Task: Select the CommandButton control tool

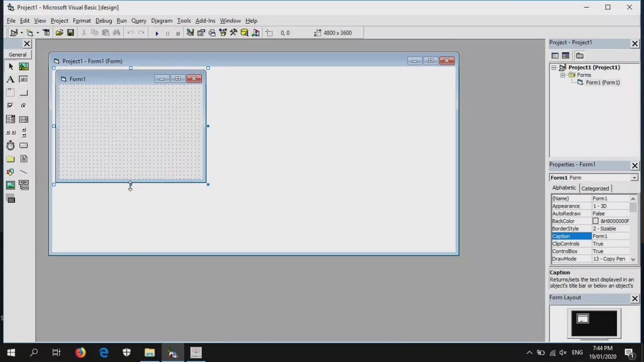Action: pyautogui.click(x=24, y=93)
